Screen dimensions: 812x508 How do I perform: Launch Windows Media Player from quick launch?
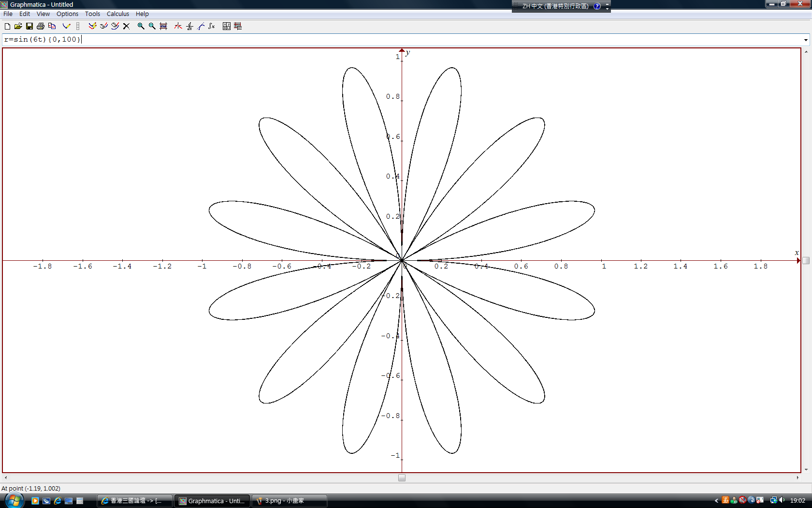pyautogui.click(x=35, y=501)
